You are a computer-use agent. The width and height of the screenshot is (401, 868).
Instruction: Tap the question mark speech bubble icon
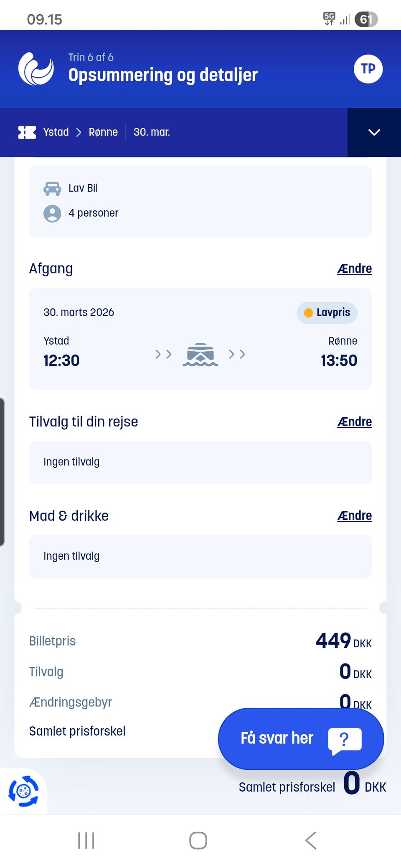(x=345, y=740)
